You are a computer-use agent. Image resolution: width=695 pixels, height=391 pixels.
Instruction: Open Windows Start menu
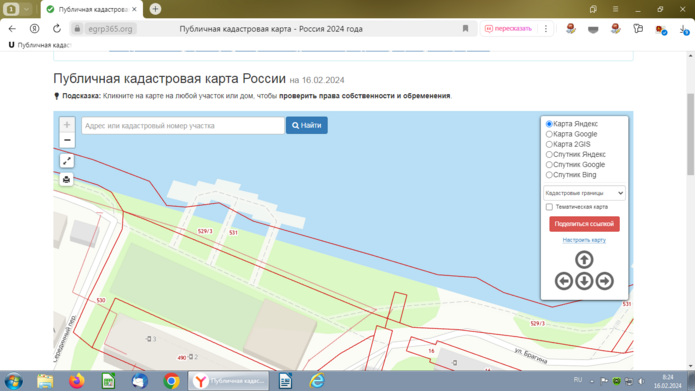coord(14,381)
